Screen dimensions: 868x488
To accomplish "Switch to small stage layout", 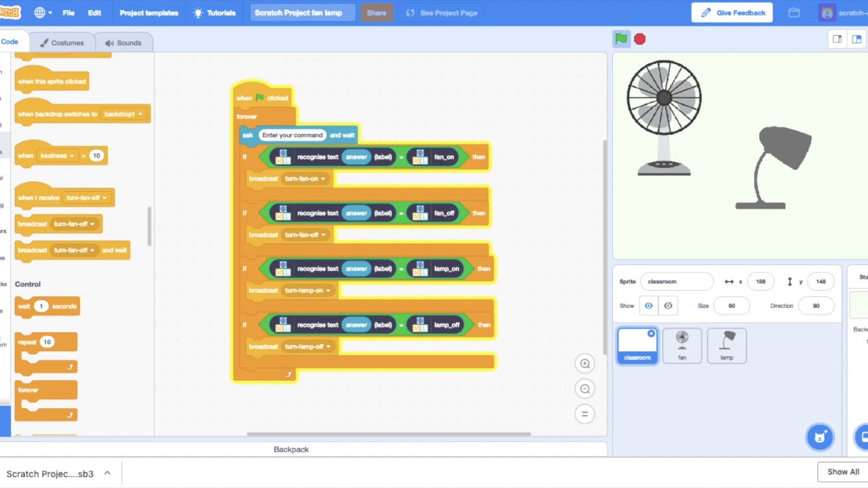I will point(837,39).
